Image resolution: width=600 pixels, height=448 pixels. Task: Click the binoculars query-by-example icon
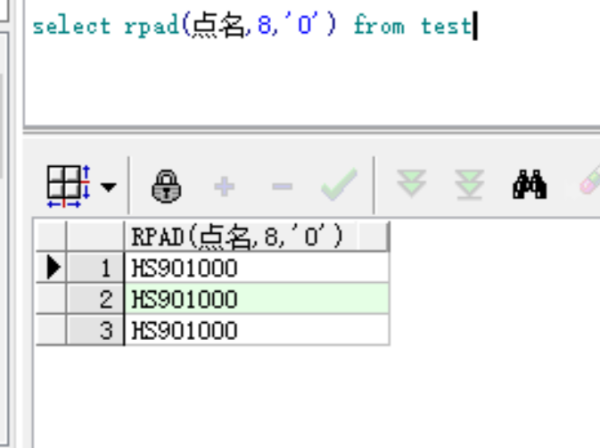click(x=530, y=184)
